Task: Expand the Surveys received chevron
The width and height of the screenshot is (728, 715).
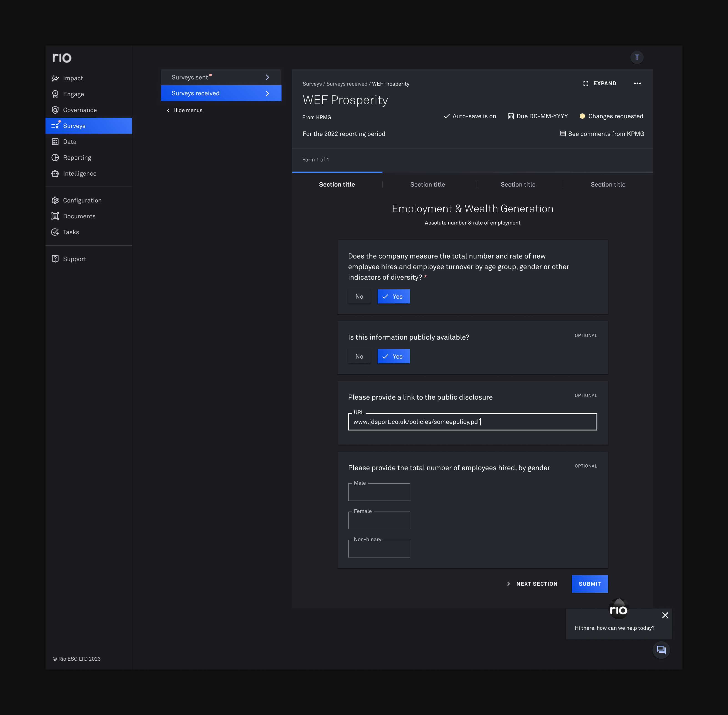Action: point(267,93)
